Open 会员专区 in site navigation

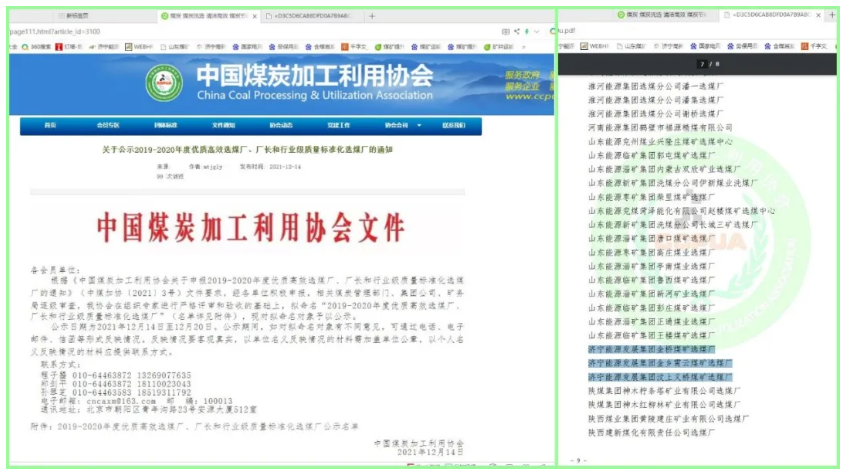[108, 125]
